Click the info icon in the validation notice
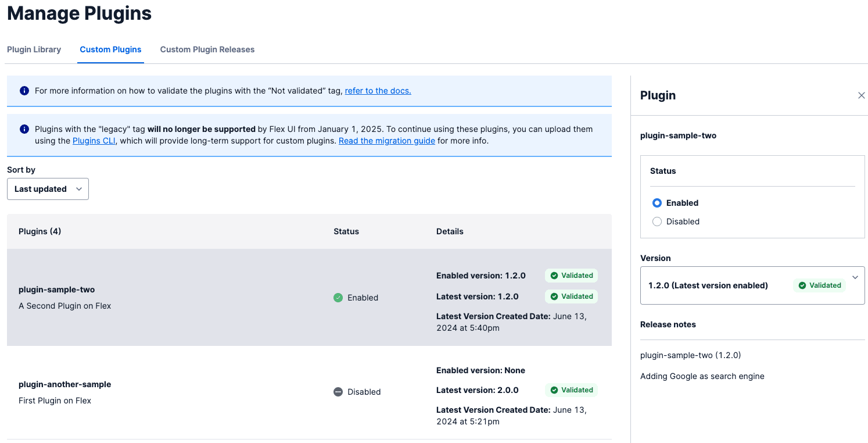Viewport: 868px width, 443px height. click(x=24, y=91)
